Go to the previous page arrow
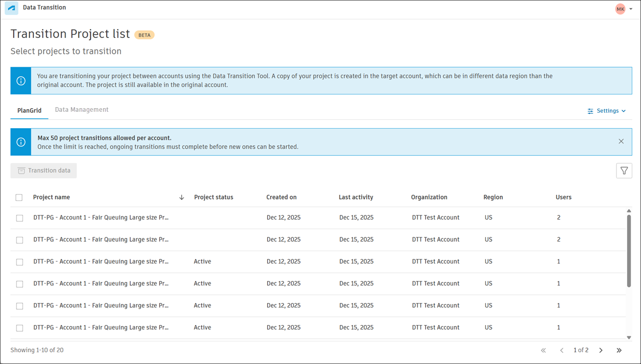The image size is (641, 364). (x=562, y=351)
